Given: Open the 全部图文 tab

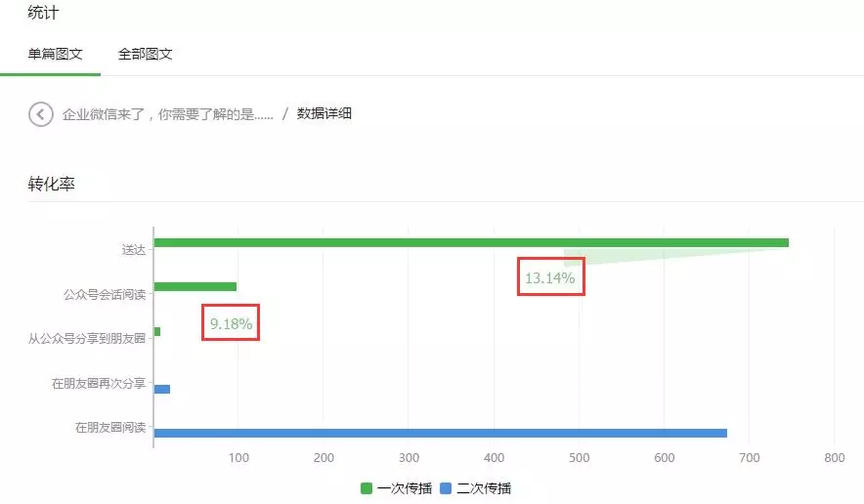Looking at the screenshot, I should click(146, 54).
